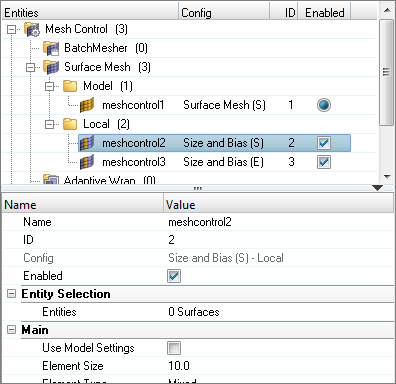Enable the Use Model Settings checkbox
The width and height of the screenshot is (396, 384).
[174, 348]
